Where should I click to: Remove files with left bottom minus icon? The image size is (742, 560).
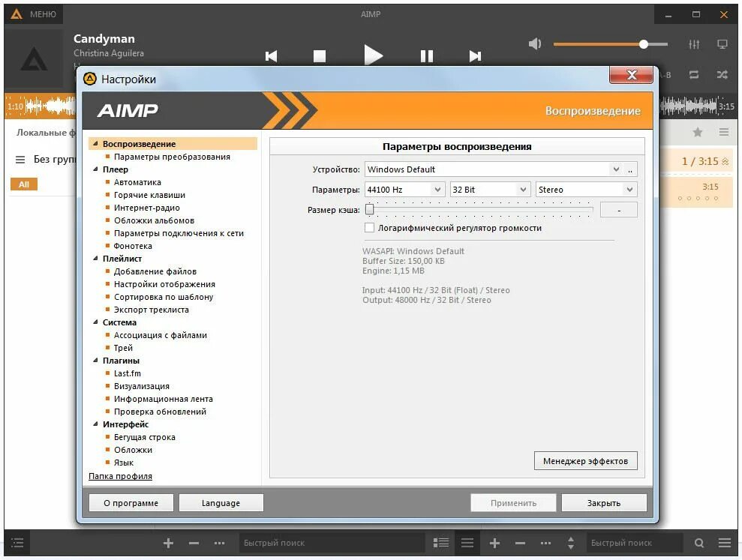tap(194, 543)
